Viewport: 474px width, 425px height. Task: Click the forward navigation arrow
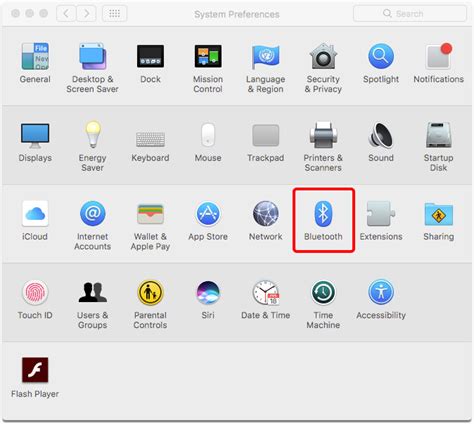click(86, 14)
